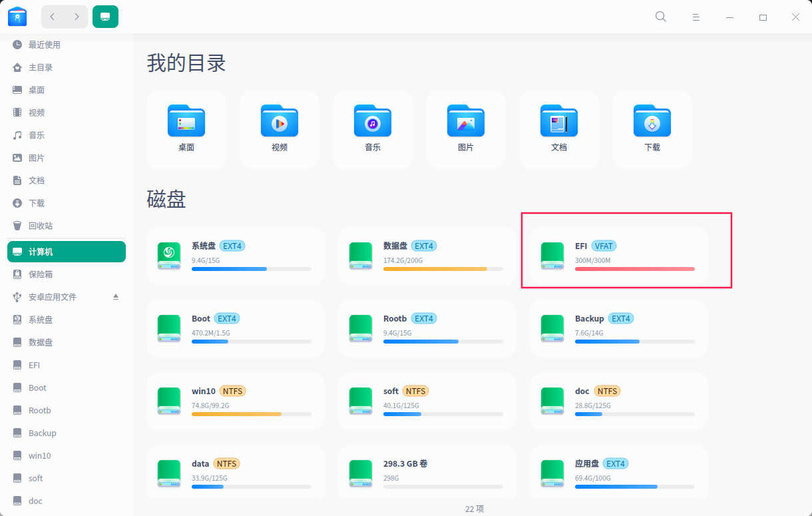Click the 应用盘 disk drive icon
Viewport: 812px width, 516px height.
(x=552, y=474)
